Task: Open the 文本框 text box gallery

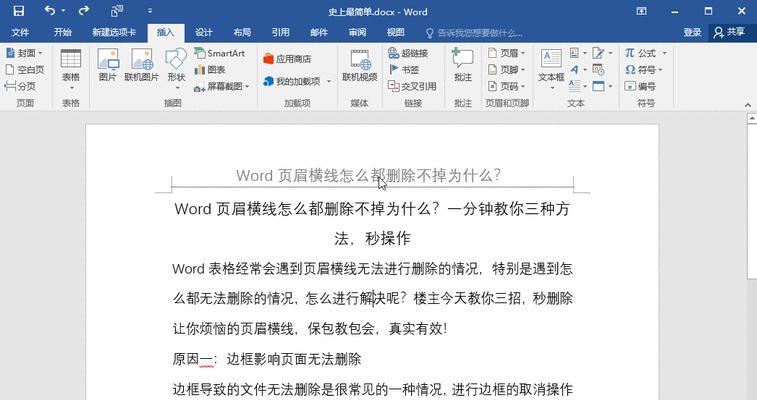Action: tap(551, 70)
